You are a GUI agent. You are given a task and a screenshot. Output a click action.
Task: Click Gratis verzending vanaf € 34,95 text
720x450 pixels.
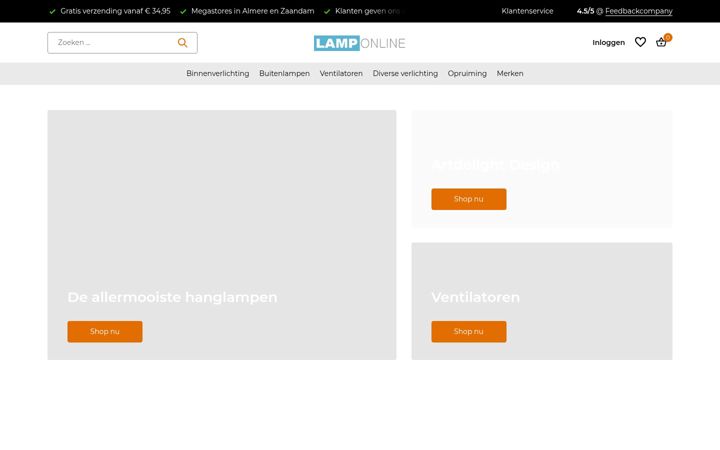[115, 11]
